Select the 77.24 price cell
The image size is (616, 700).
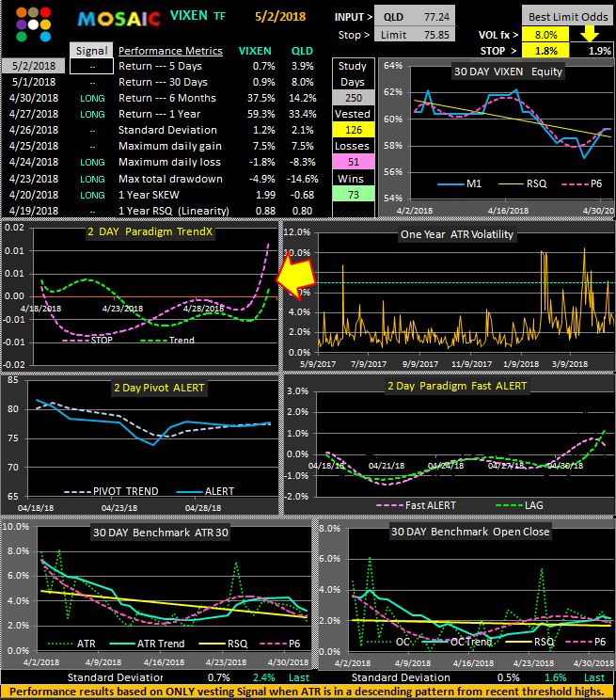pyautogui.click(x=436, y=17)
